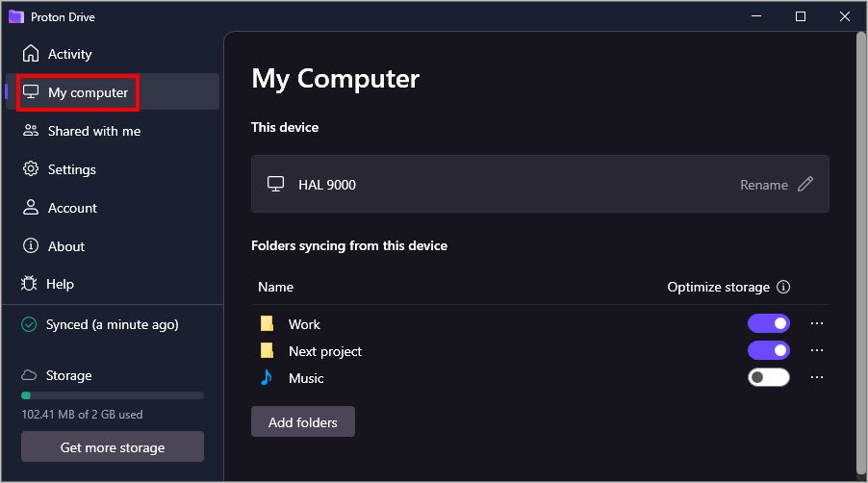Click the My computer monitor icon
The width and height of the screenshot is (868, 483).
coord(31,91)
